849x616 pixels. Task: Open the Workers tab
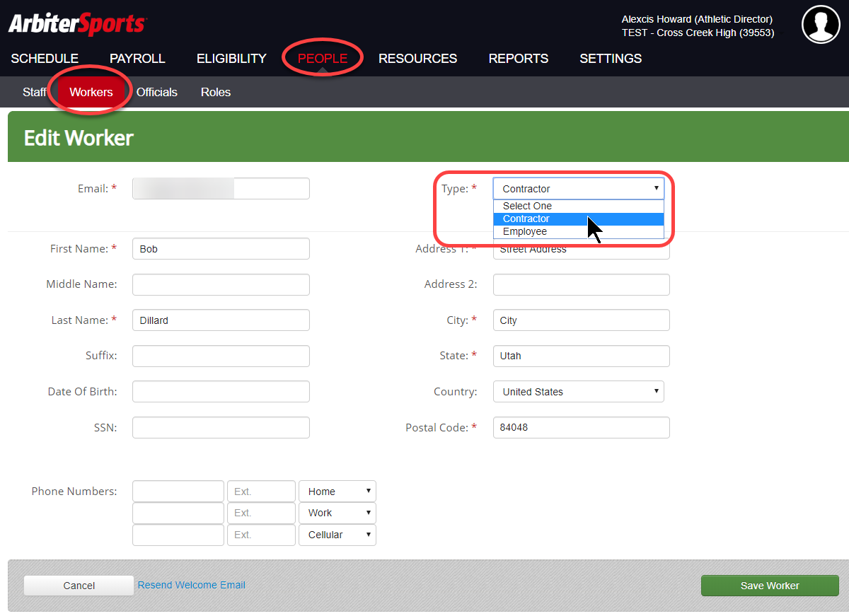coord(91,92)
